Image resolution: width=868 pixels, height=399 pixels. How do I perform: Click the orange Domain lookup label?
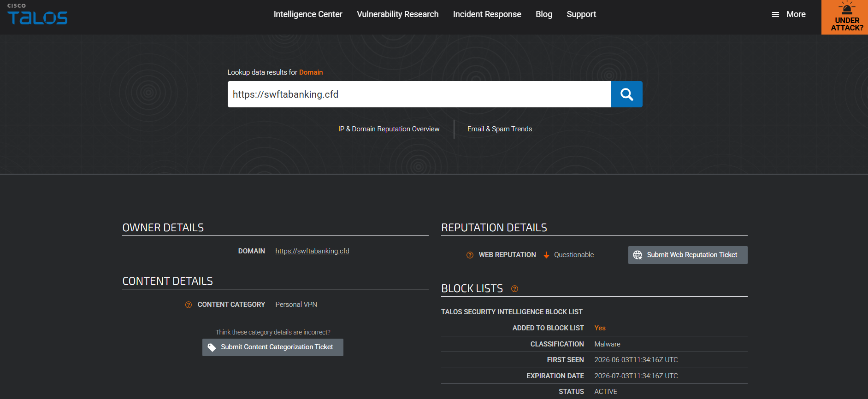pos(311,72)
